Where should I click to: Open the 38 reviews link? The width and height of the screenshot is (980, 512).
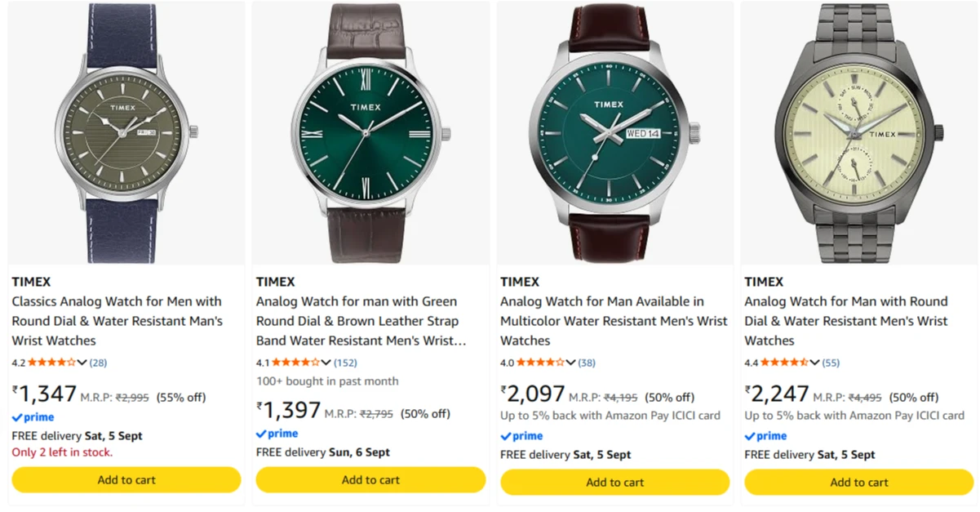coord(587,363)
